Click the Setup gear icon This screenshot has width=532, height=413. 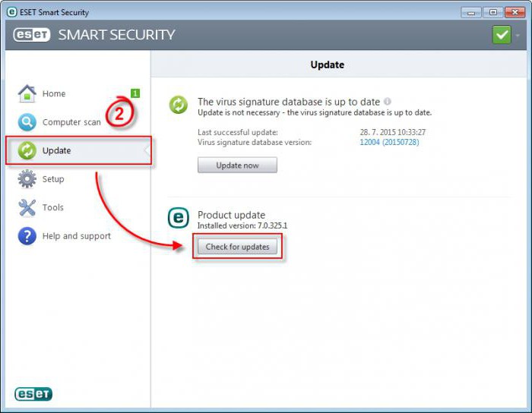[27, 179]
